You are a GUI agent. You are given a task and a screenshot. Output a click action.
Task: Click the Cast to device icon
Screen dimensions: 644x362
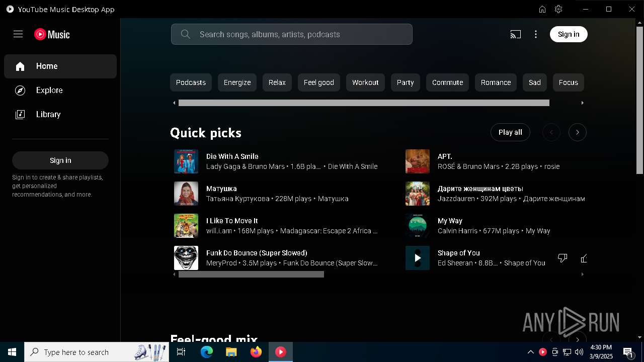(515, 34)
